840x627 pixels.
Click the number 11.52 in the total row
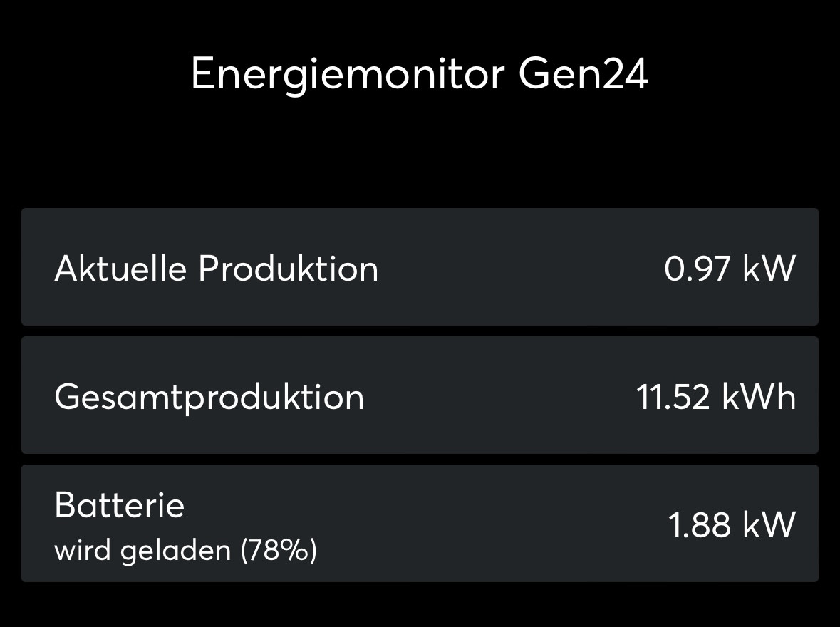click(x=673, y=397)
